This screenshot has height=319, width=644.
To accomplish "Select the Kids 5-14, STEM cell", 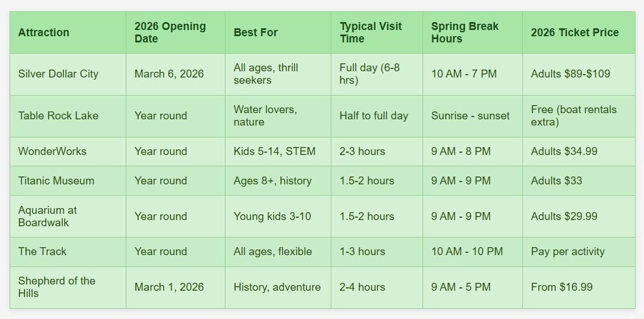I will pyautogui.click(x=274, y=151).
